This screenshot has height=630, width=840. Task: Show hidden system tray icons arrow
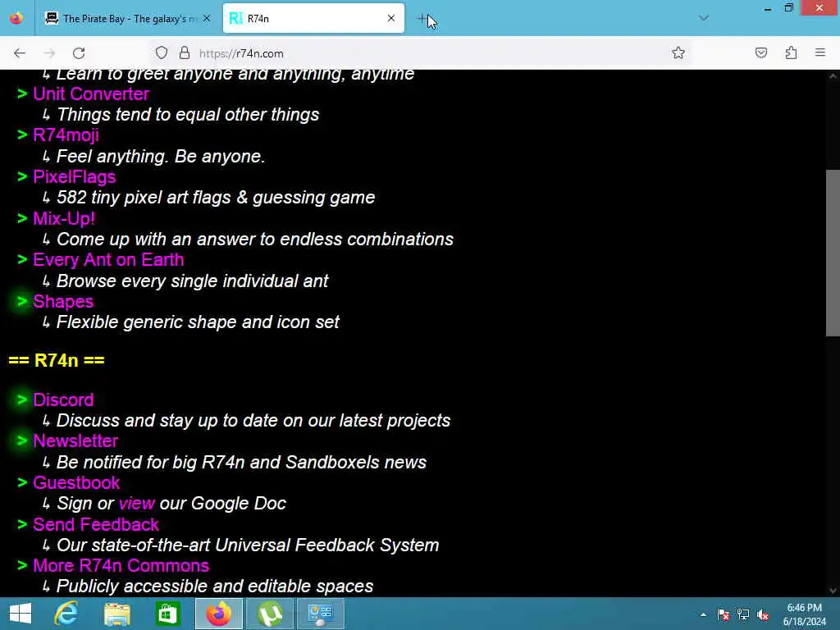coord(703,614)
